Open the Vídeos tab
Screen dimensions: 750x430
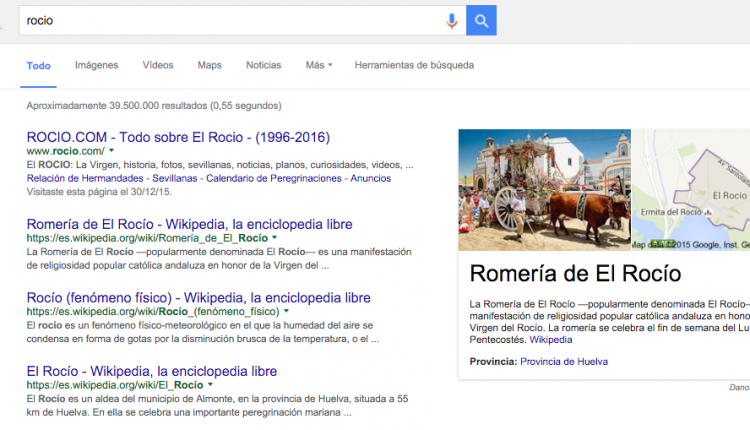click(158, 65)
